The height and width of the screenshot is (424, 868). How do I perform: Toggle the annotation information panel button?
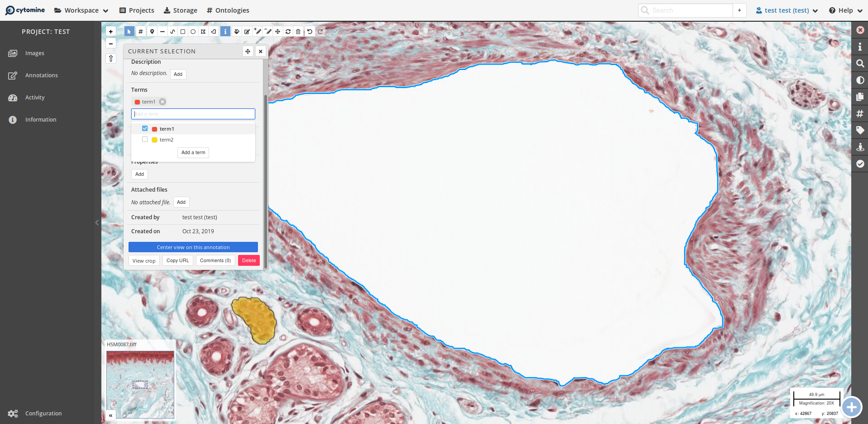tap(225, 32)
